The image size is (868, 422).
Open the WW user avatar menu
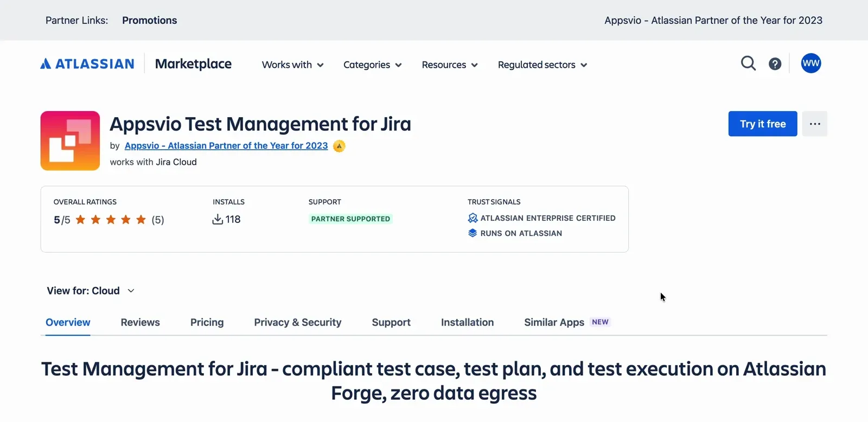[811, 63]
